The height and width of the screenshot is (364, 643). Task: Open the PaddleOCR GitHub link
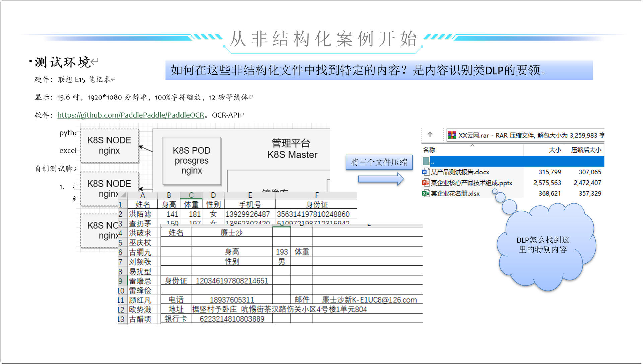pos(131,115)
